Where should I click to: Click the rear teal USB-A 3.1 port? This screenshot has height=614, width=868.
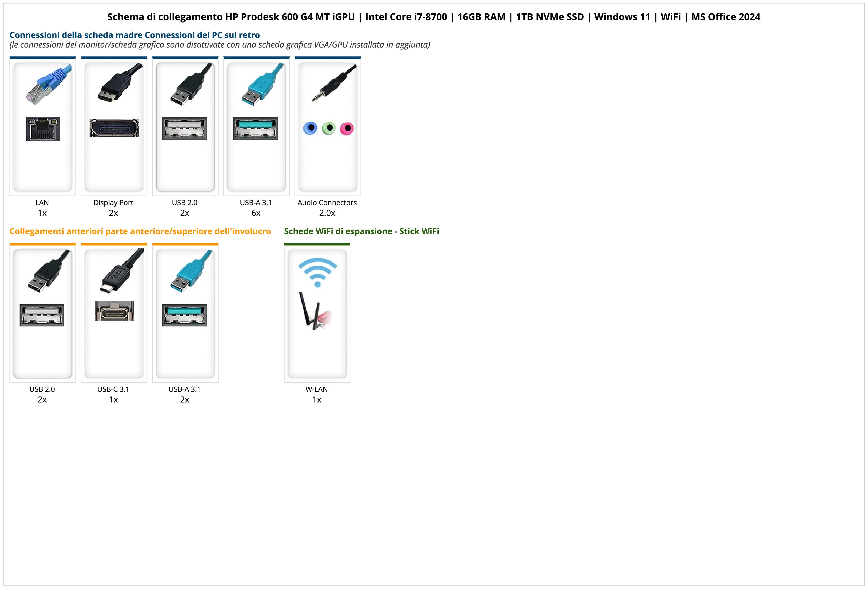coord(256,129)
